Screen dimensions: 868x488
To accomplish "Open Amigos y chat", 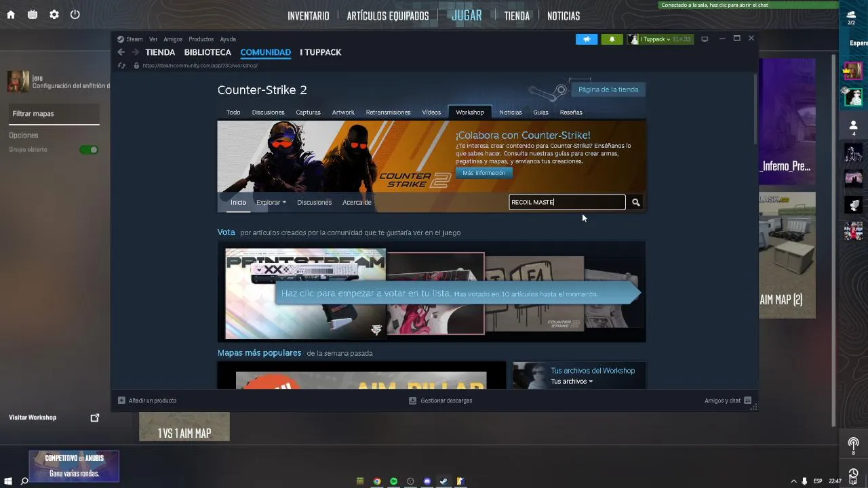I will pos(728,401).
